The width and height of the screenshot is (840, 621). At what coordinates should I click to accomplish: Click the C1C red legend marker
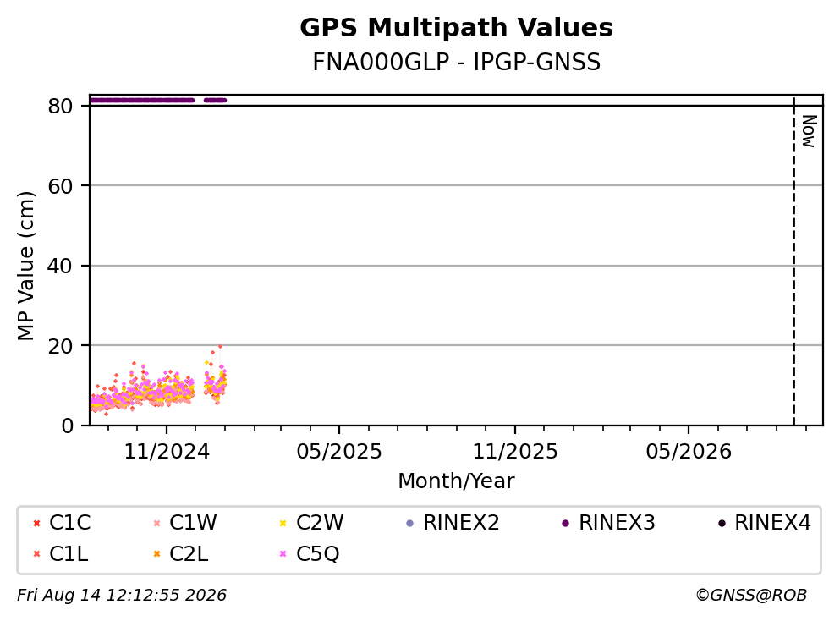(36, 524)
